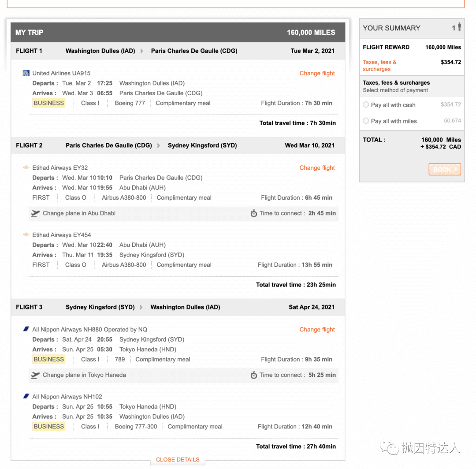Change flight for Etihad EY32 segment
This screenshot has width=476, height=469.
tap(317, 168)
